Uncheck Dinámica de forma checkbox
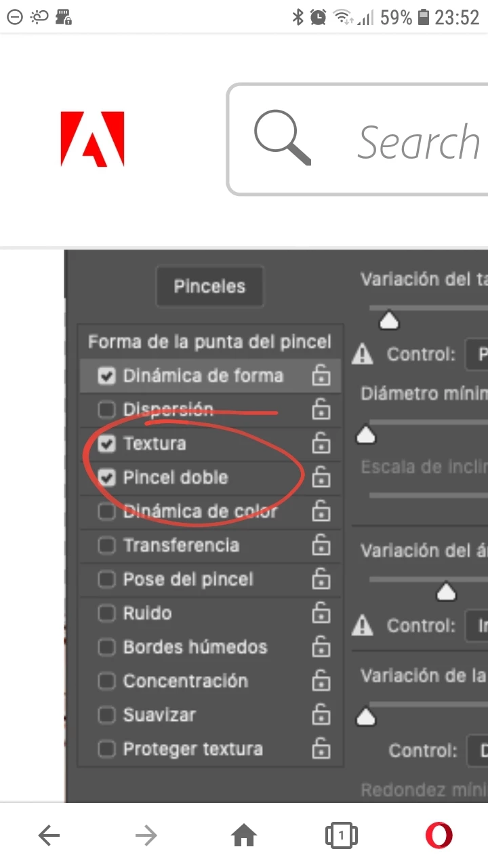 point(106,376)
